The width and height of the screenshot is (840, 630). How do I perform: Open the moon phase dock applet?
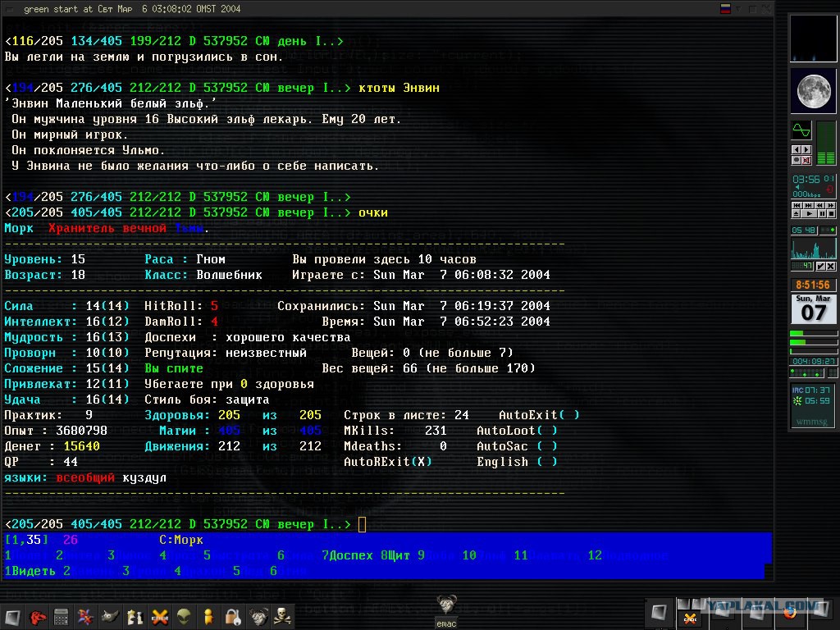(x=813, y=91)
